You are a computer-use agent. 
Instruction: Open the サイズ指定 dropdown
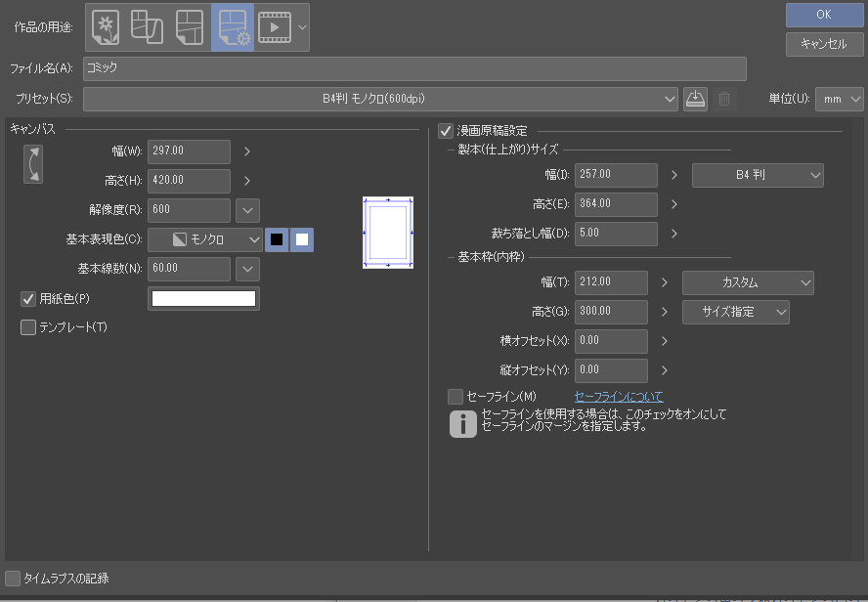coord(736,312)
